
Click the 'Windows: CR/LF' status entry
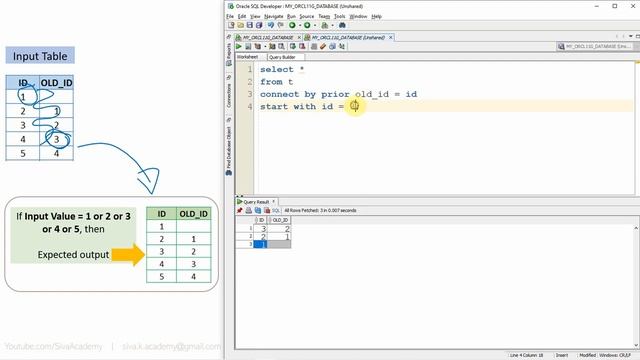click(615, 355)
